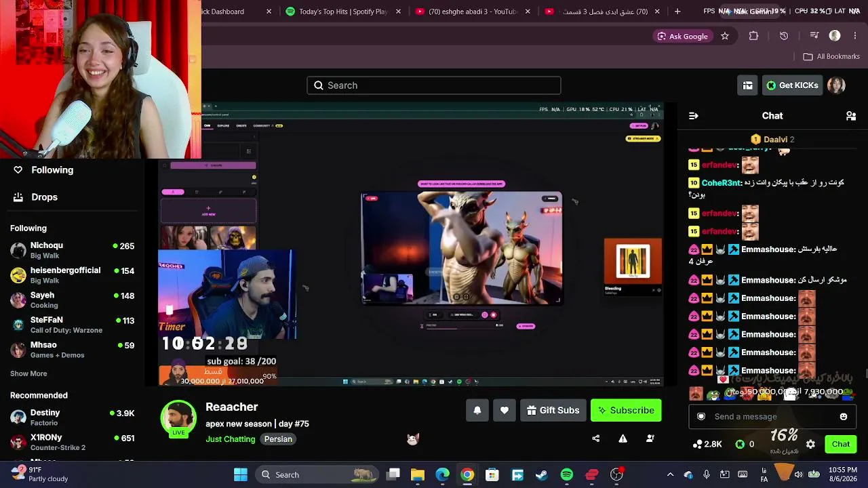The image size is (868, 488).
Task: Click the Get KICKs button
Action: coord(792,85)
